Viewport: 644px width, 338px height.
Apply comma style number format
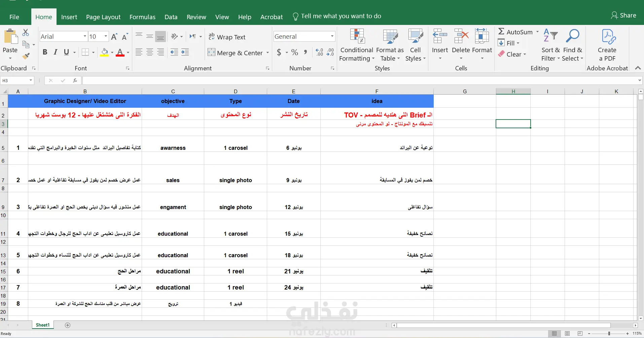point(305,52)
